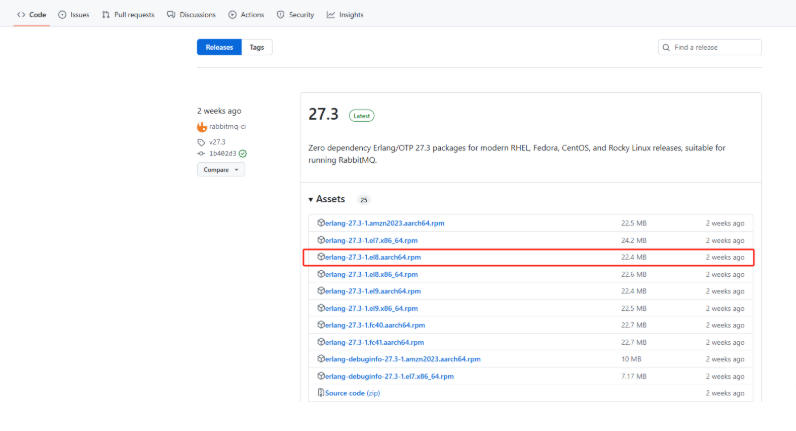
Task: Switch to the Tags view
Action: [257, 47]
